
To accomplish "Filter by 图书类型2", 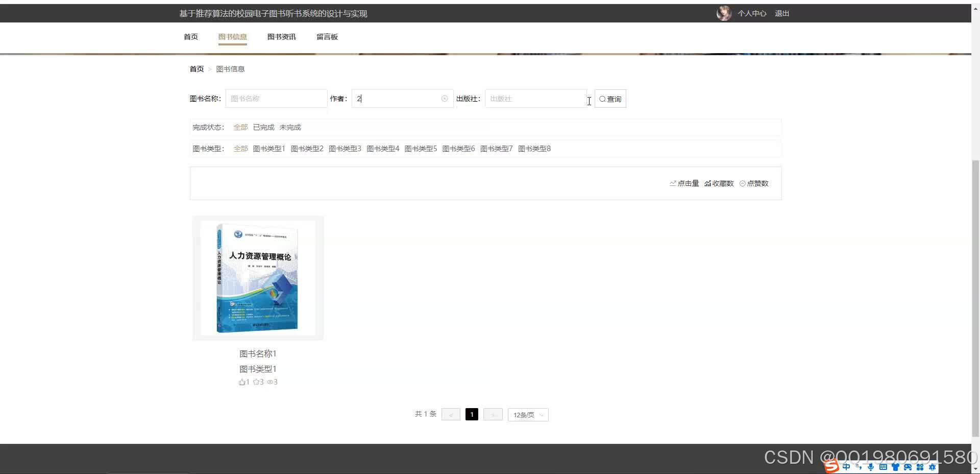I will click(x=307, y=149).
